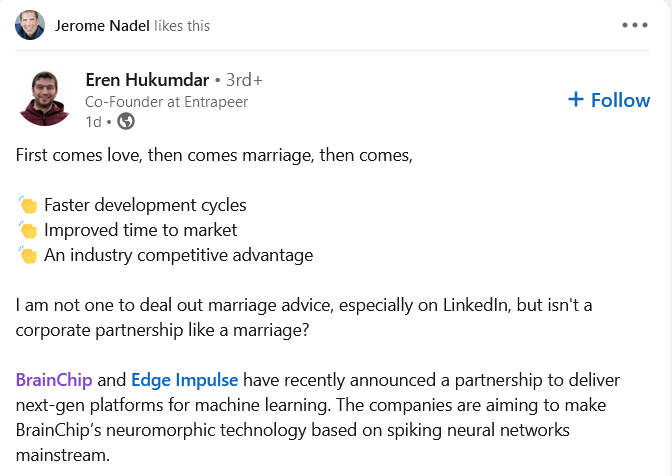
Task: Click the clap emoji beside Faster development cycles
Action: (27, 205)
